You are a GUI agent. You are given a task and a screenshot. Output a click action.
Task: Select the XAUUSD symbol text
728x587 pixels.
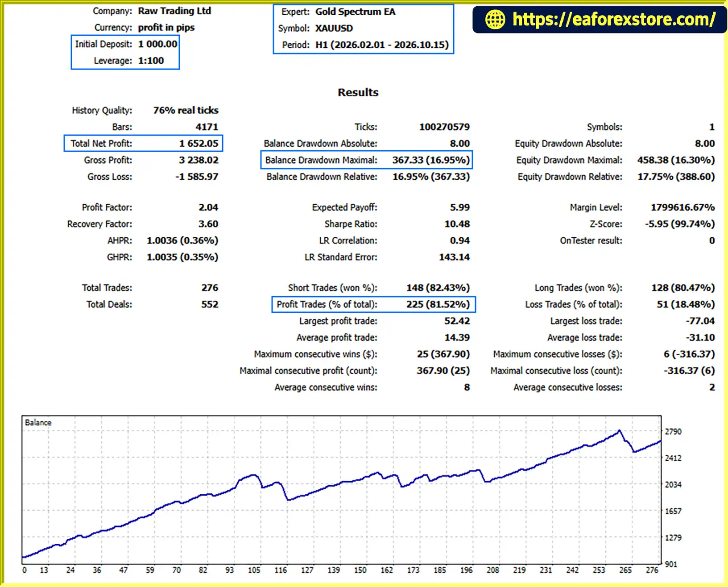334,29
